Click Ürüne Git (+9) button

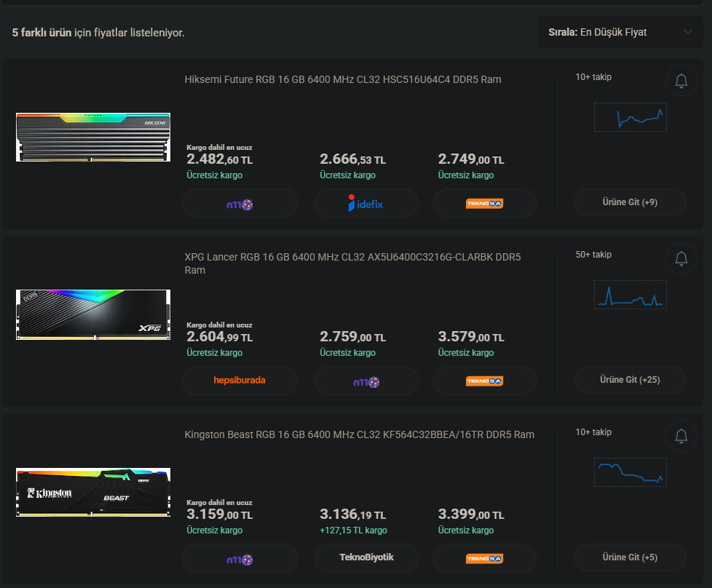pyautogui.click(x=630, y=202)
